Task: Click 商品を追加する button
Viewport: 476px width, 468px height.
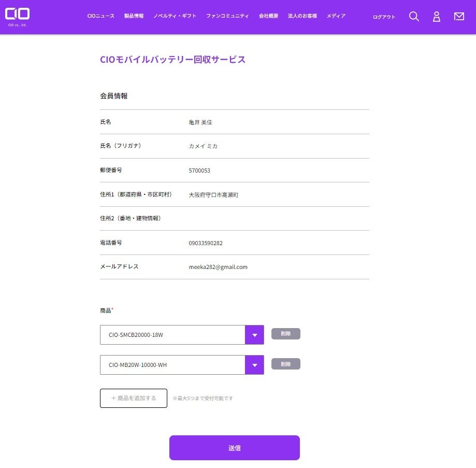Action: [x=134, y=398]
